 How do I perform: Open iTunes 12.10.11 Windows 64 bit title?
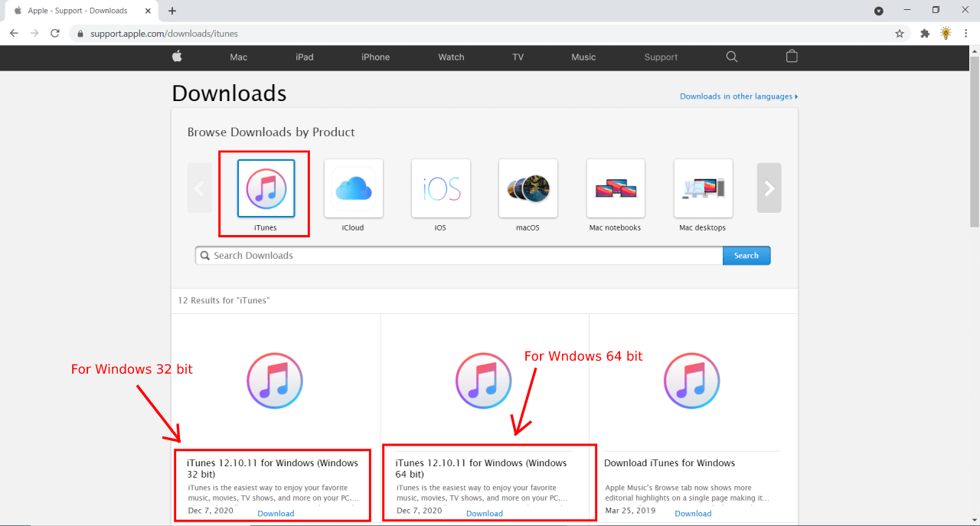coord(482,469)
